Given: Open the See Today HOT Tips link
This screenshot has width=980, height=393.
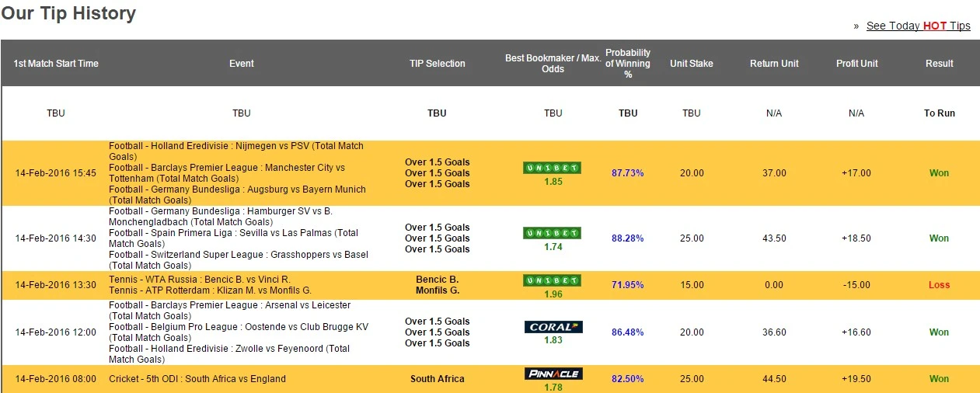Looking at the screenshot, I should [918, 26].
